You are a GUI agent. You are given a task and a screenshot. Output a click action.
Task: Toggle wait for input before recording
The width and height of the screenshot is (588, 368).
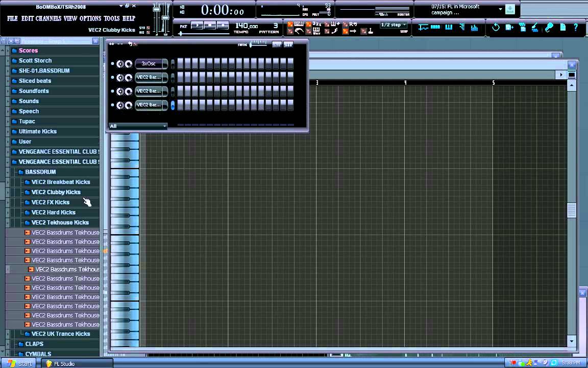[x=309, y=32]
